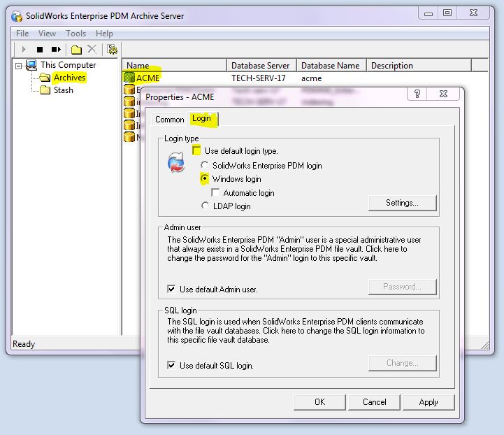This screenshot has height=435, width=504.
Task: Collapse the This Computer tree node
Action: point(19,66)
